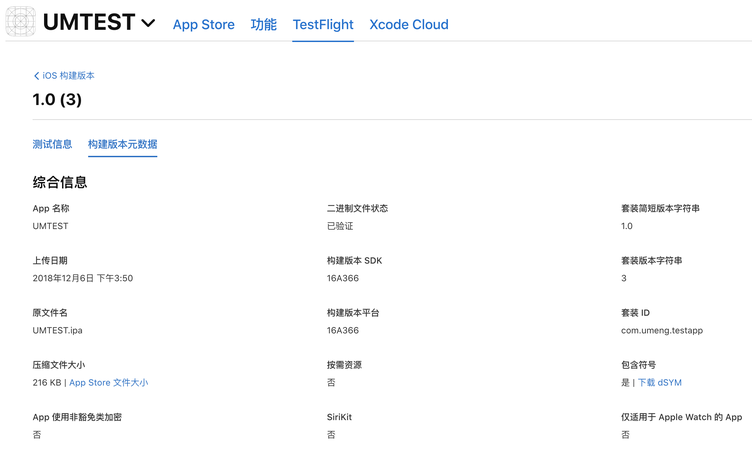The height and width of the screenshot is (454, 752).
Task: Go back via the iOS 构建版本 chevron
Action: pyautogui.click(x=36, y=76)
